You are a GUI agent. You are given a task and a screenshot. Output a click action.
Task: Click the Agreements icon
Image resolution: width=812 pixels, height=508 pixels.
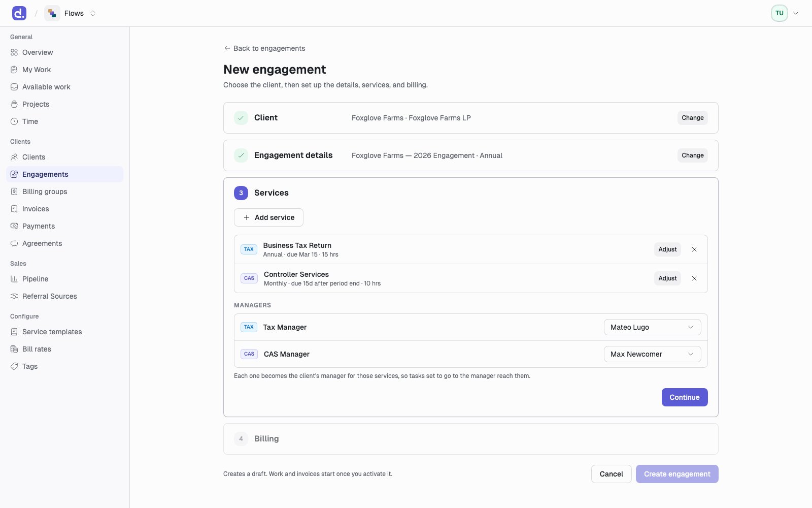tap(14, 243)
